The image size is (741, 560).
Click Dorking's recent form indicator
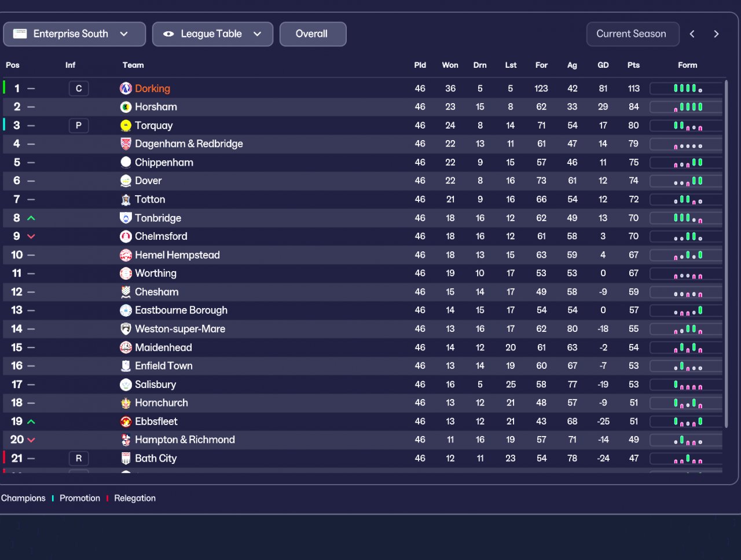click(687, 89)
